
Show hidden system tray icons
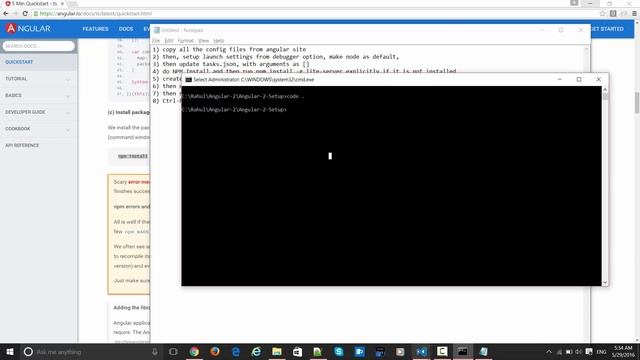549,352
